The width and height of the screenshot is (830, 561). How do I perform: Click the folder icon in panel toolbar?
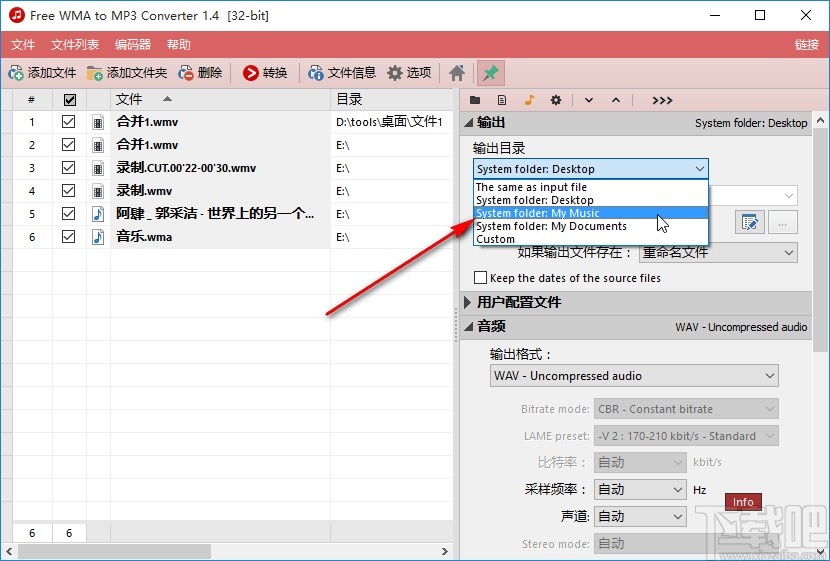tap(475, 100)
